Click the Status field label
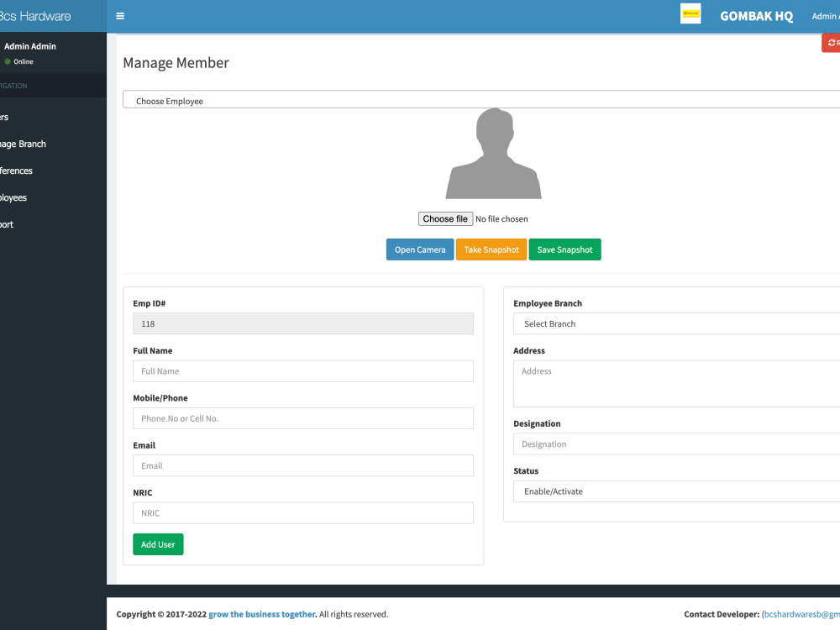 (x=526, y=471)
